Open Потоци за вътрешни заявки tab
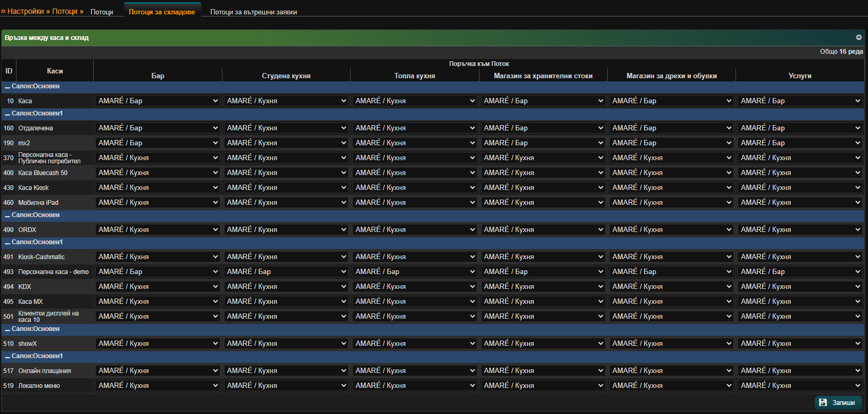The height and width of the screenshot is (414, 868). tap(253, 12)
